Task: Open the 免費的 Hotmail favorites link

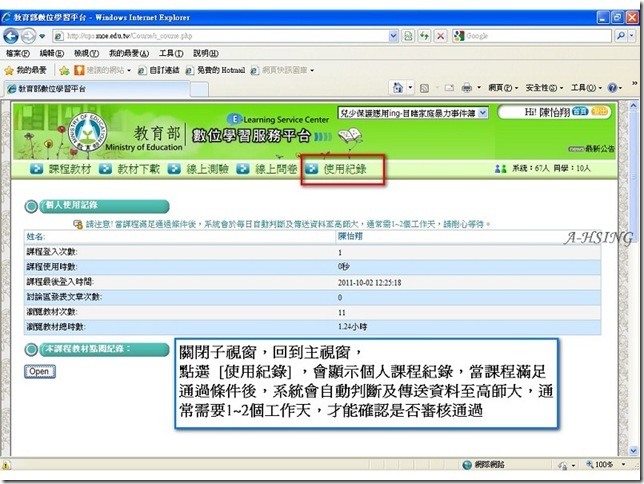Action: tap(215, 70)
